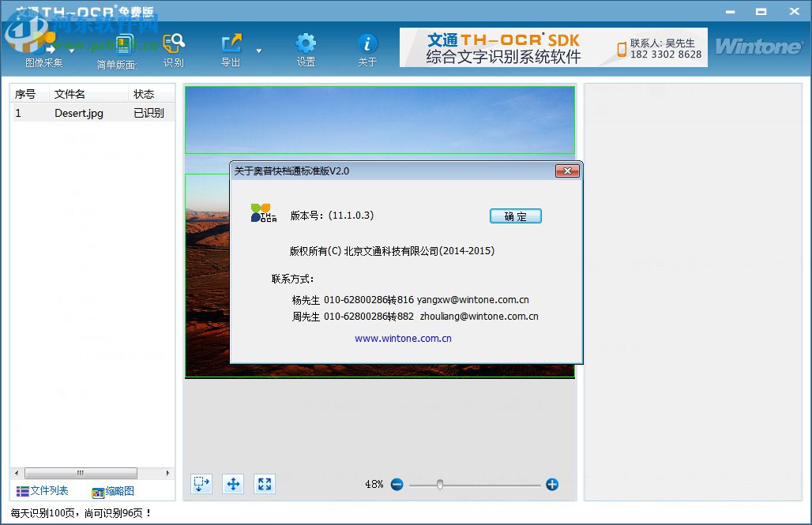Viewport: 812px width, 525px height.
Task: Expand the 图像采集 dropdown arrow
Action: (70, 51)
